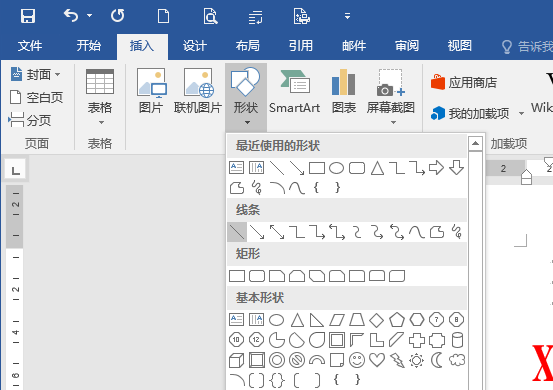The image size is (553, 390).
Task: Click the 图表 chart button
Action: click(344, 91)
